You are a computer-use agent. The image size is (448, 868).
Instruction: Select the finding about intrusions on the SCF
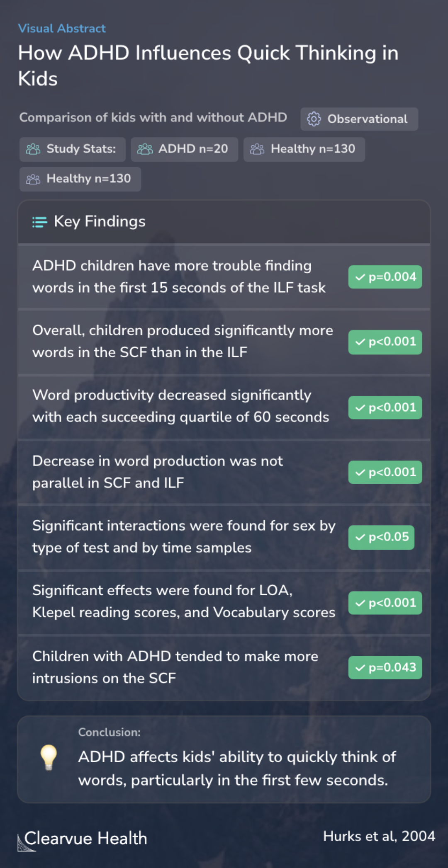[x=224, y=667]
